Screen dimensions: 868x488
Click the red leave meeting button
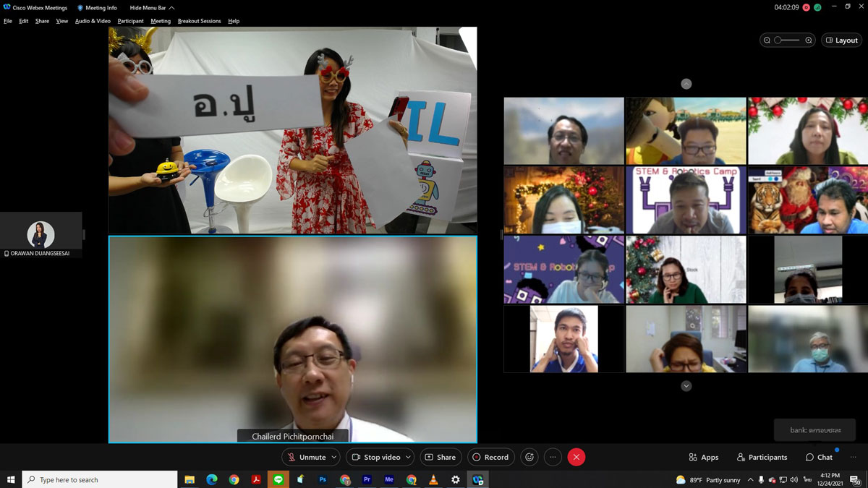pyautogui.click(x=576, y=457)
